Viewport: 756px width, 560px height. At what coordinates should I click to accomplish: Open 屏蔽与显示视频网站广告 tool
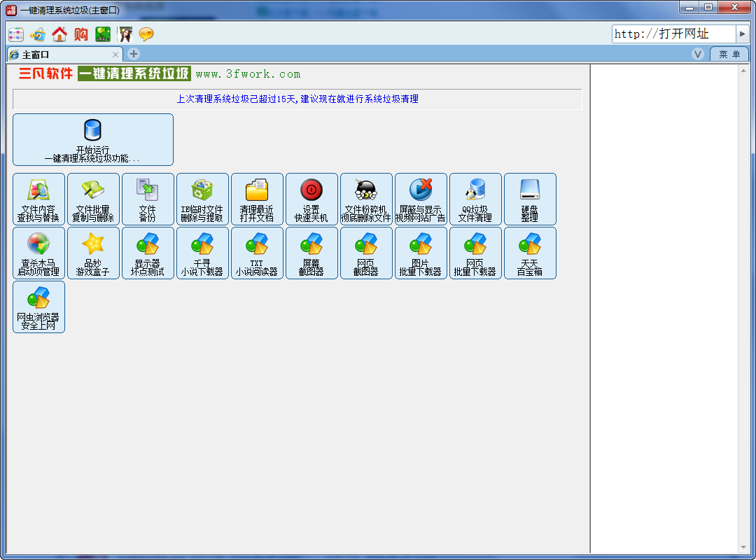[x=421, y=199]
